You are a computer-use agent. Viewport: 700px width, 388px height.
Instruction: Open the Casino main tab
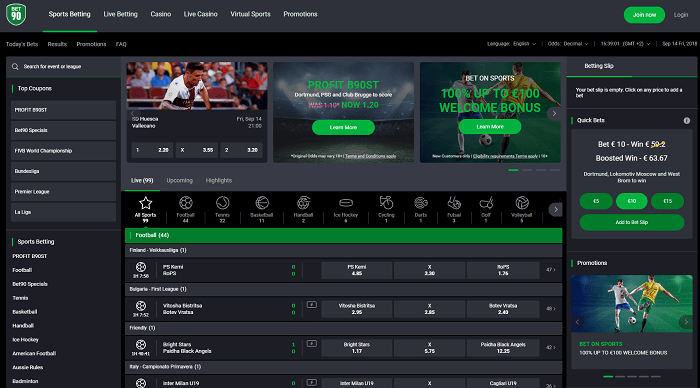161,14
